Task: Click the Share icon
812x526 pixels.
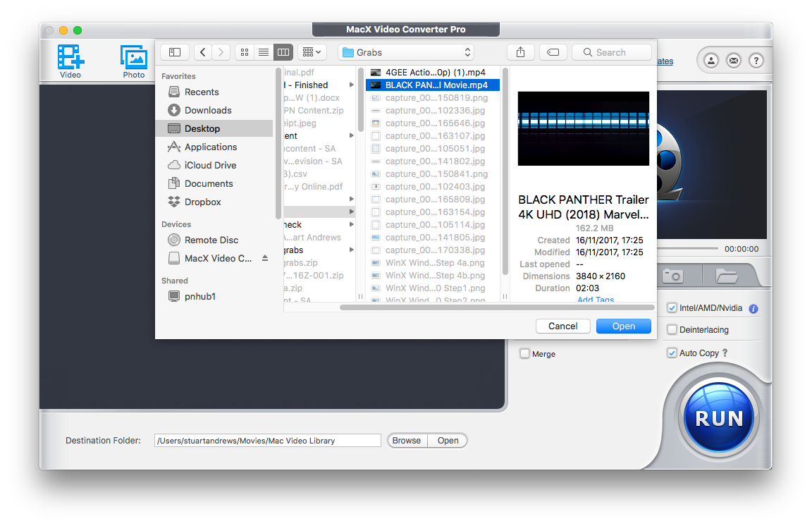Action: coord(520,52)
